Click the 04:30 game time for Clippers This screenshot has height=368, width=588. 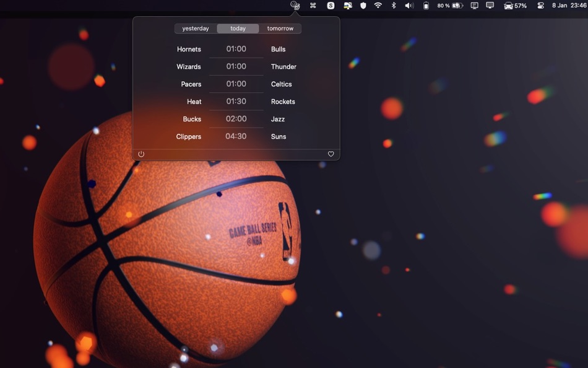236,136
